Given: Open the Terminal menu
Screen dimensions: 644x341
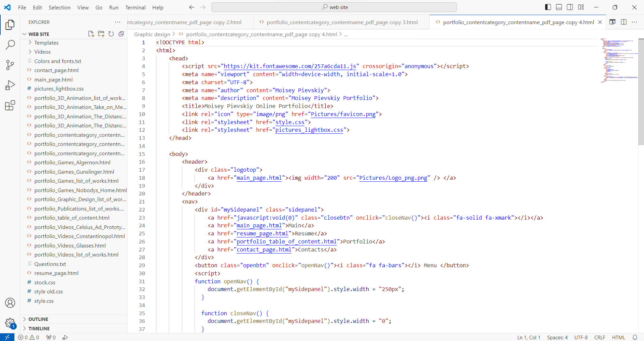Looking at the screenshot, I should [x=135, y=7].
